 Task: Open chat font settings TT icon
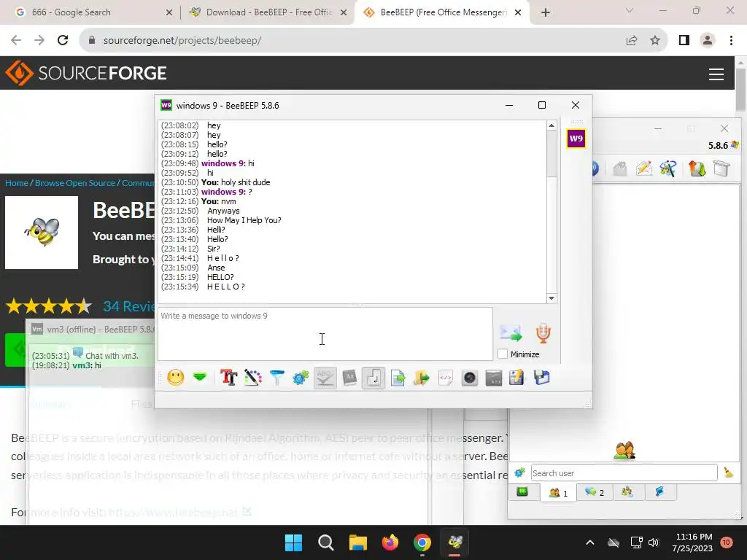(228, 378)
